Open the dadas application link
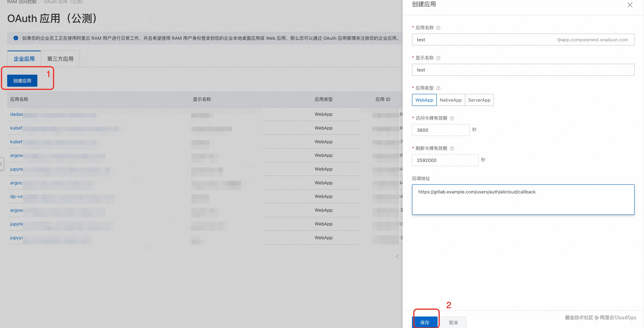 click(16, 114)
